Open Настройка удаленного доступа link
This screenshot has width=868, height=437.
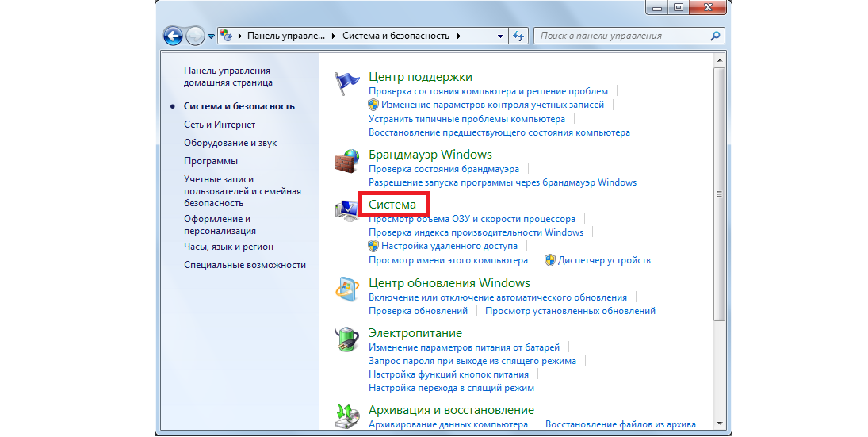point(449,247)
